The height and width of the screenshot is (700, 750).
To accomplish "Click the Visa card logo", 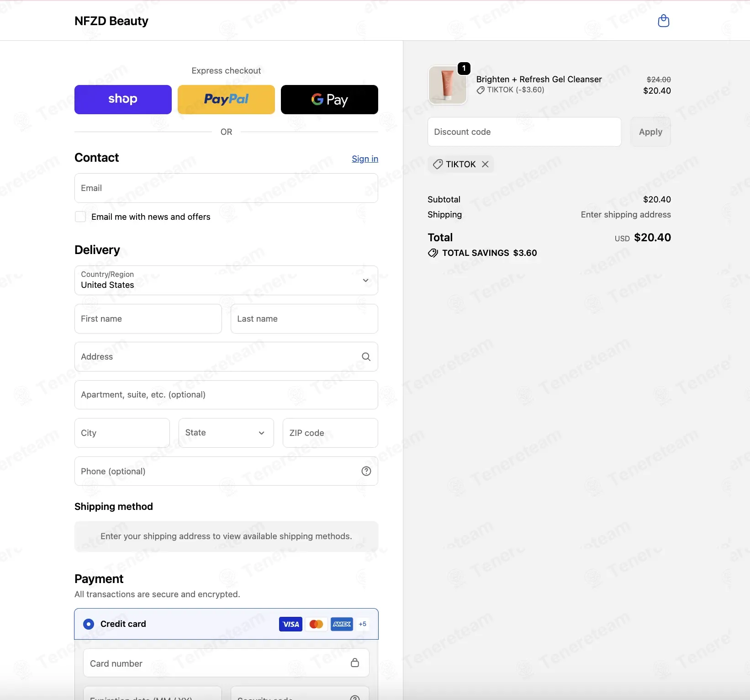I will pyautogui.click(x=290, y=624).
